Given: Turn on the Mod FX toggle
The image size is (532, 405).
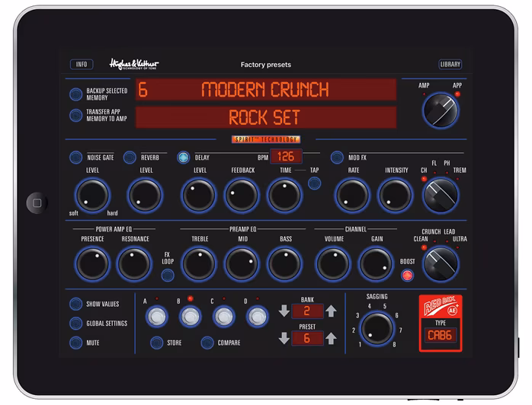Looking at the screenshot, I should click(336, 158).
